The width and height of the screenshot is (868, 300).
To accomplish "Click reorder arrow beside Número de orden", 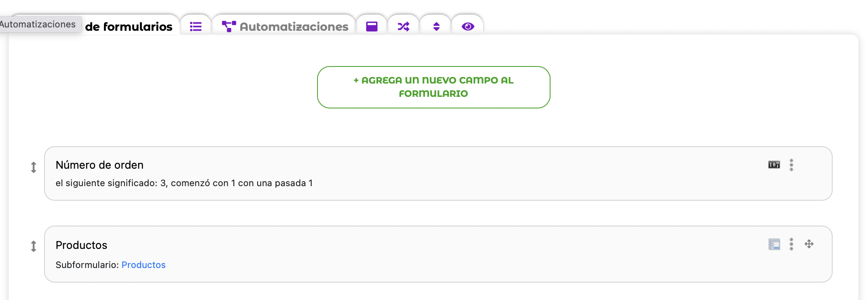I will [x=34, y=167].
